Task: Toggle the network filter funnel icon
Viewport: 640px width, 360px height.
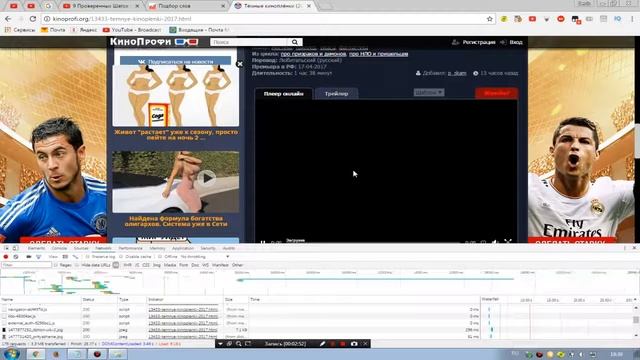Action: [x=38, y=257]
